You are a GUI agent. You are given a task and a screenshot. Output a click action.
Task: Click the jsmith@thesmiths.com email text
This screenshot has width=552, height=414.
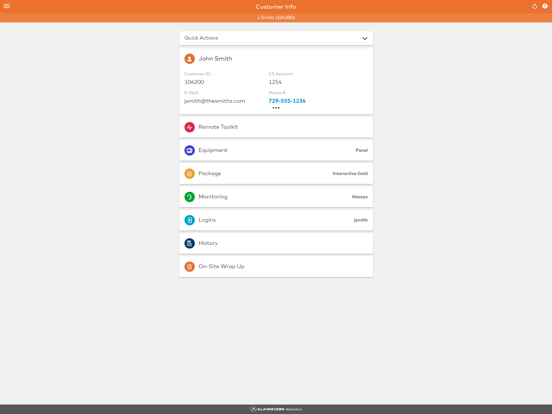coord(214,101)
